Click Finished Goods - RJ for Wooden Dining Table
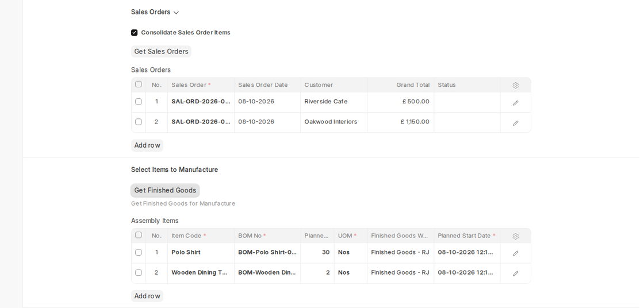This screenshot has width=644, height=308. pyautogui.click(x=400, y=272)
